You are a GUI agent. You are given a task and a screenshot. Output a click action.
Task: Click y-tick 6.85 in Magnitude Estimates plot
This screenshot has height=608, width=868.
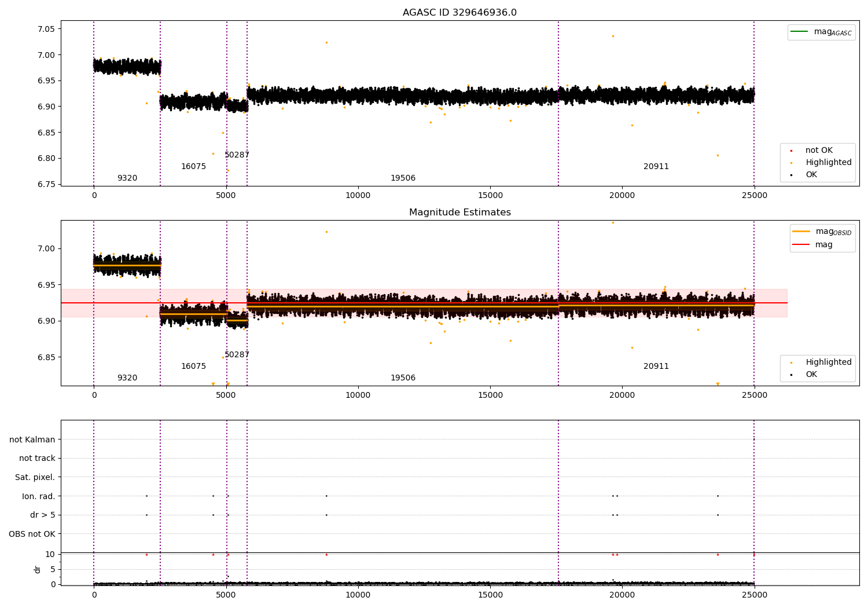46,357
